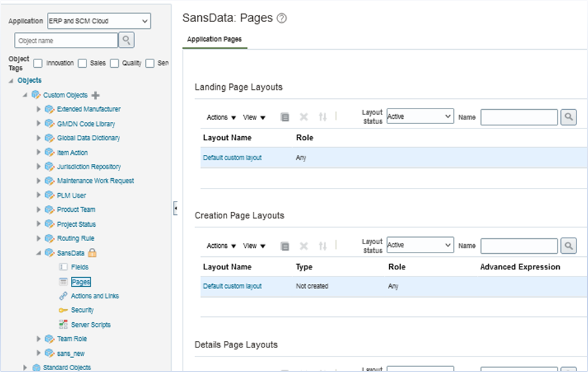The image size is (588, 372).
Task: Click the search magnifier beside Object name field
Action: (x=126, y=40)
